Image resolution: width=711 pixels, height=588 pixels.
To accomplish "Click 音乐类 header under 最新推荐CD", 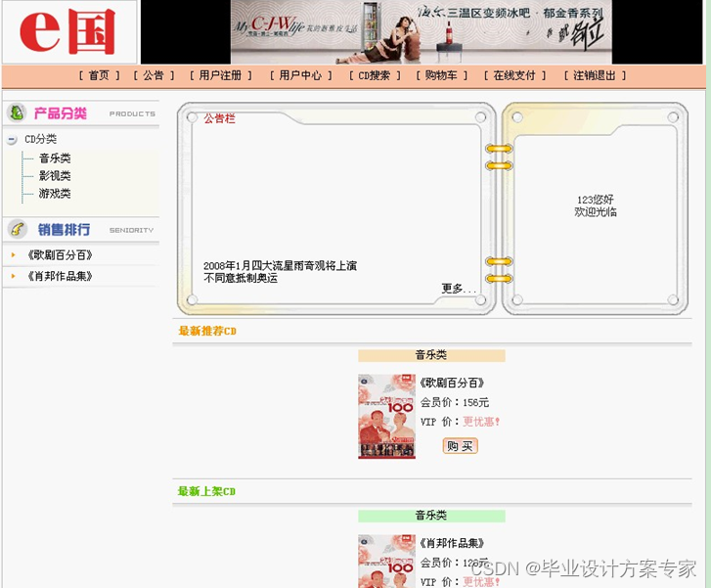I will click(431, 355).
